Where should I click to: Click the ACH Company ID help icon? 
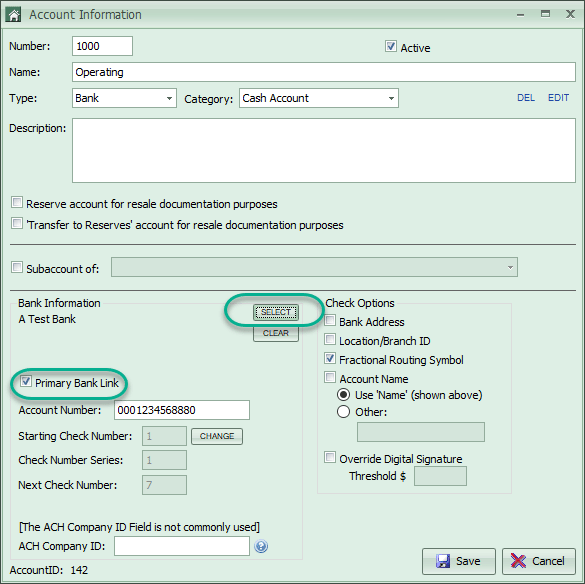261,546
